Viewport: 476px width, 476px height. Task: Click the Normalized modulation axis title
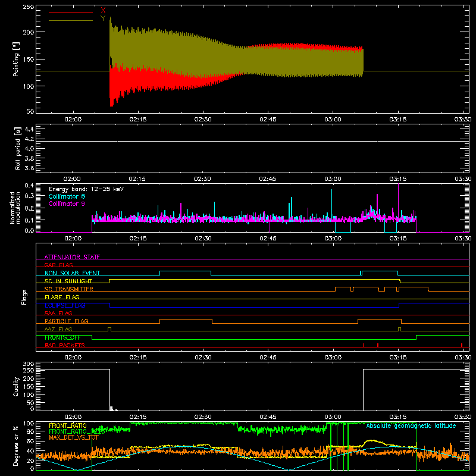15,208
